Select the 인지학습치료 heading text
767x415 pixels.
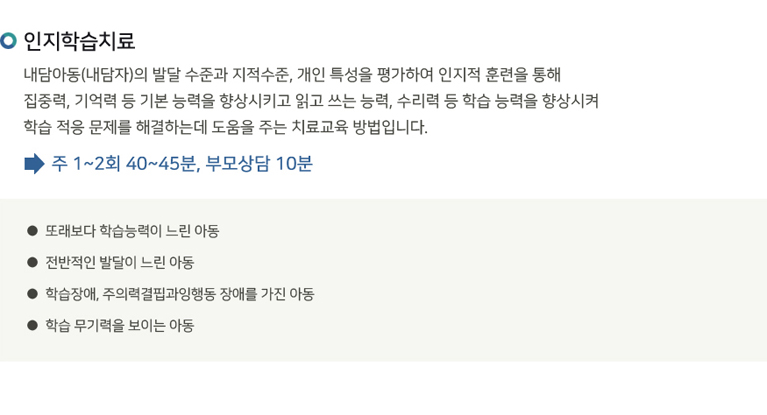pos(79,41)
